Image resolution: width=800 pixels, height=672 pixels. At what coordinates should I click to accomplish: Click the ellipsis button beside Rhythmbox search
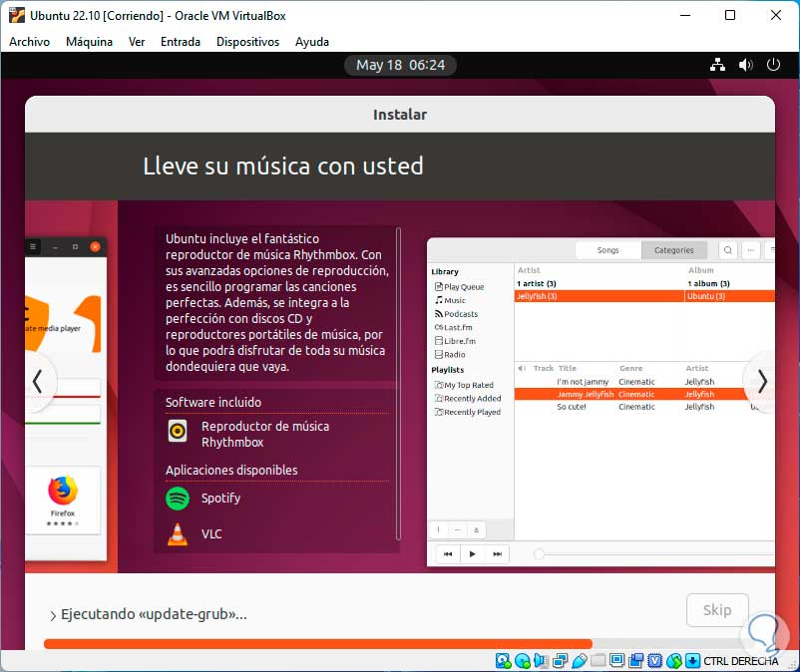click(x=750, y=250)
